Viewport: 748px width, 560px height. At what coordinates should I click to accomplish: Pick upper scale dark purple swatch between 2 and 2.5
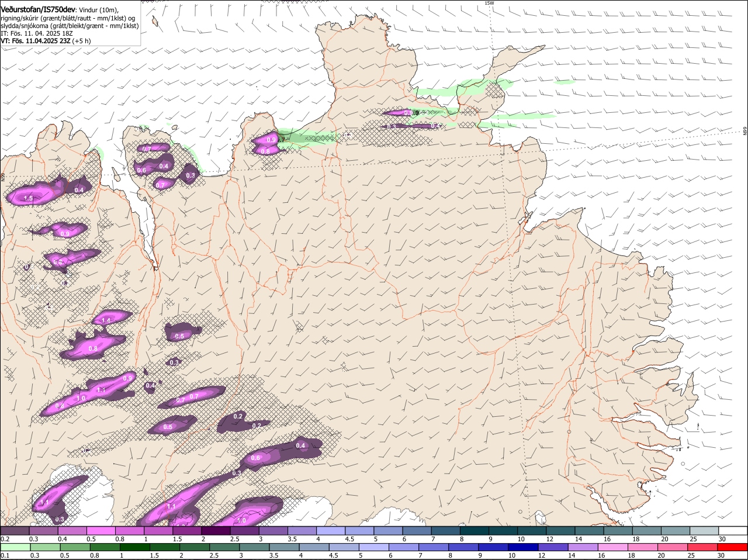[x=216, y=531]
